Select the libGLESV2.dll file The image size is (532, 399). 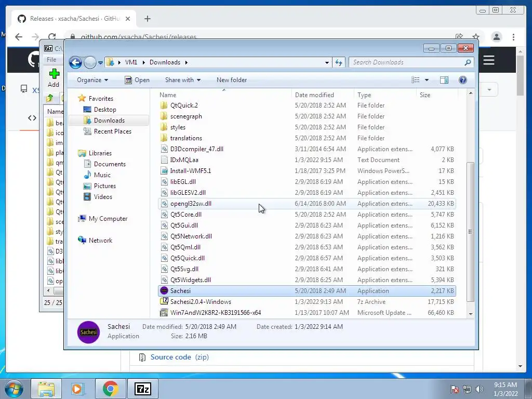point(307,193)
